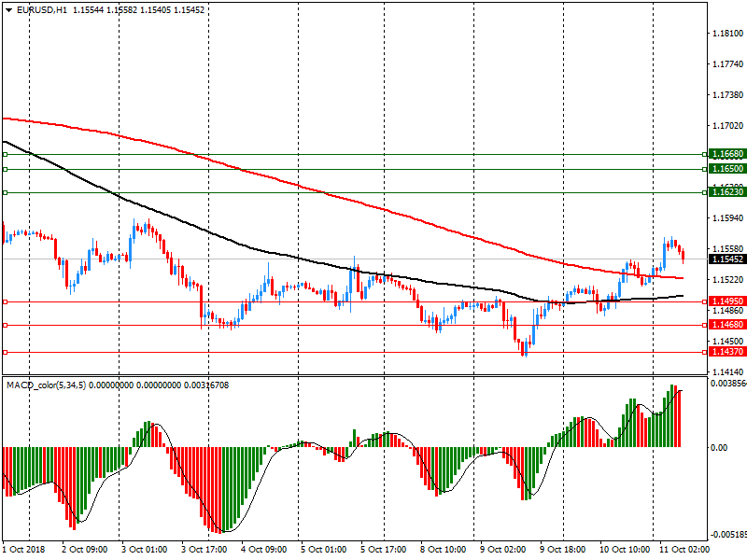Click the 1 Oct 2018 date label
The width and height of the screenshot is (747, 560).
(25, 551)
